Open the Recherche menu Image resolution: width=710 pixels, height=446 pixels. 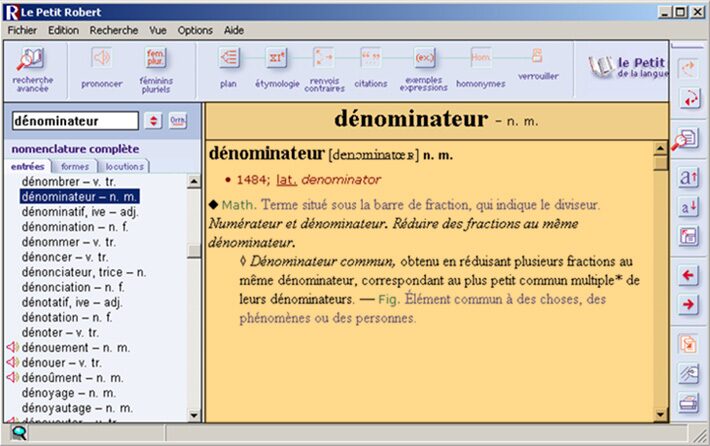114,30
